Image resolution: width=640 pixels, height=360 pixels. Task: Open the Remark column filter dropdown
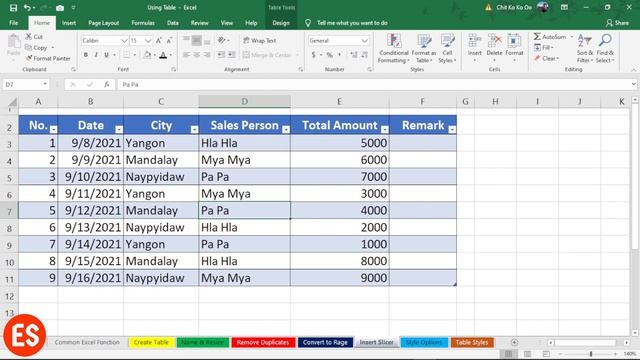pyautogui.click(x=452, y=129)
